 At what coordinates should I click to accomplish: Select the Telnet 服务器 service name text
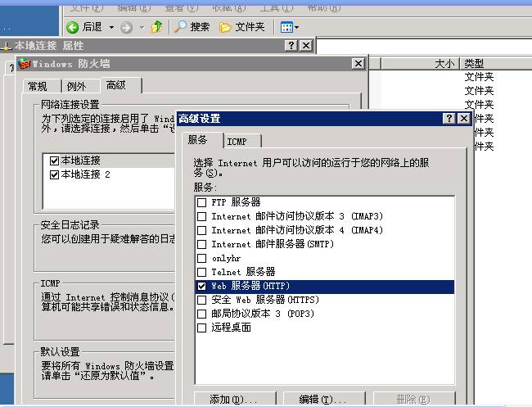click(243, 272)
